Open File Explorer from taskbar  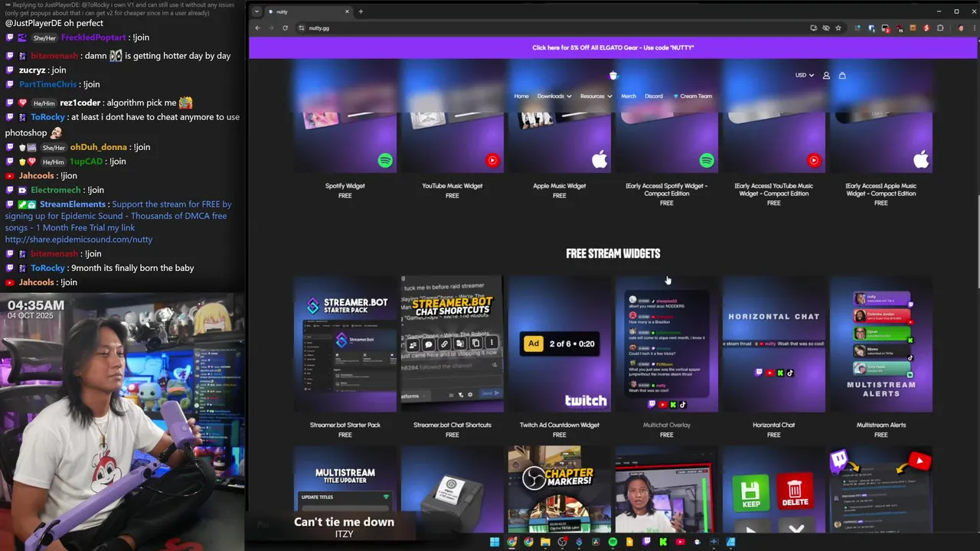point(545,542)
